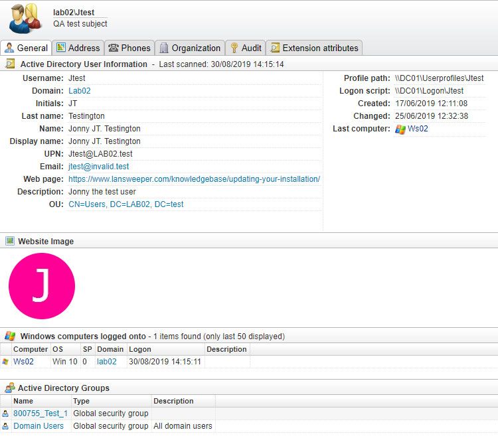Open the Audit tab
This screenshot has width=498, height=448.
[x=245, y=48]
